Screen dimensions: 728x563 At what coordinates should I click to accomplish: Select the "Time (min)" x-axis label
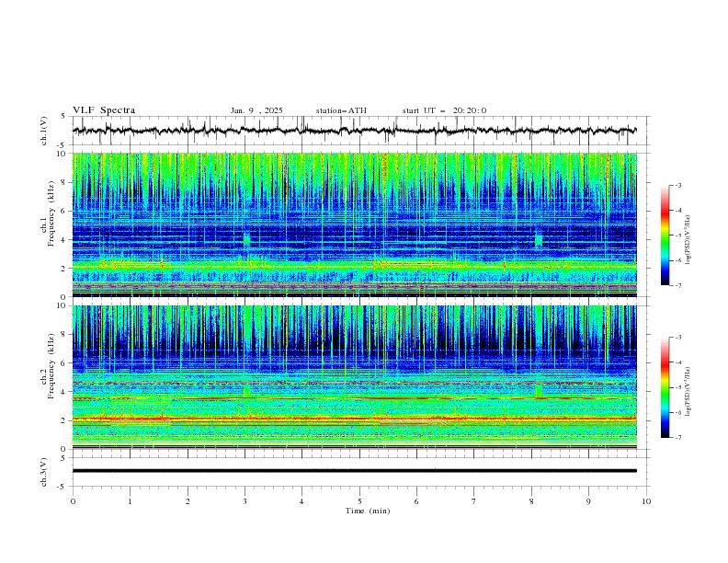click(368, 511)
